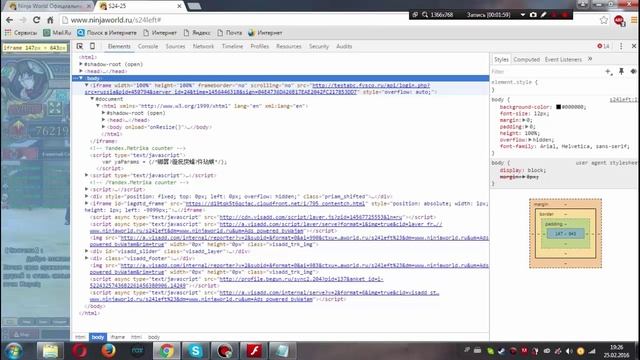Close the DevTools panel
Screen dimensions: 640x360
(634, 46)
